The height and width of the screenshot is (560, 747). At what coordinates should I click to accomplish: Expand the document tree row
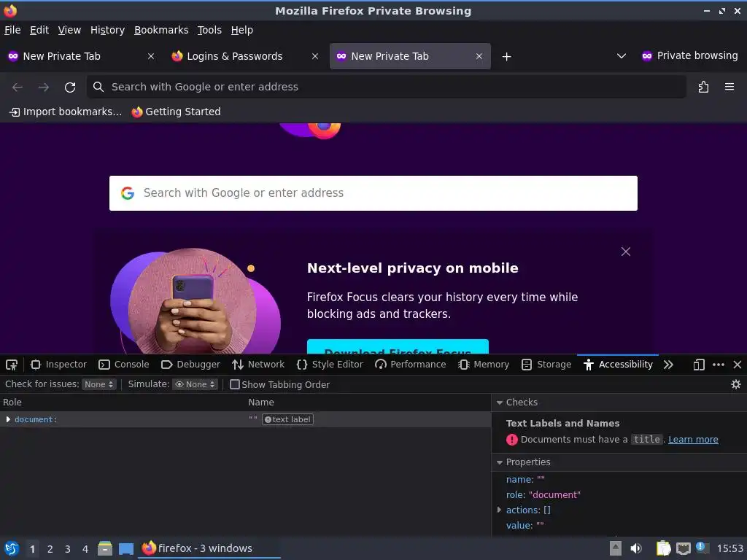[x=7, y=419]
